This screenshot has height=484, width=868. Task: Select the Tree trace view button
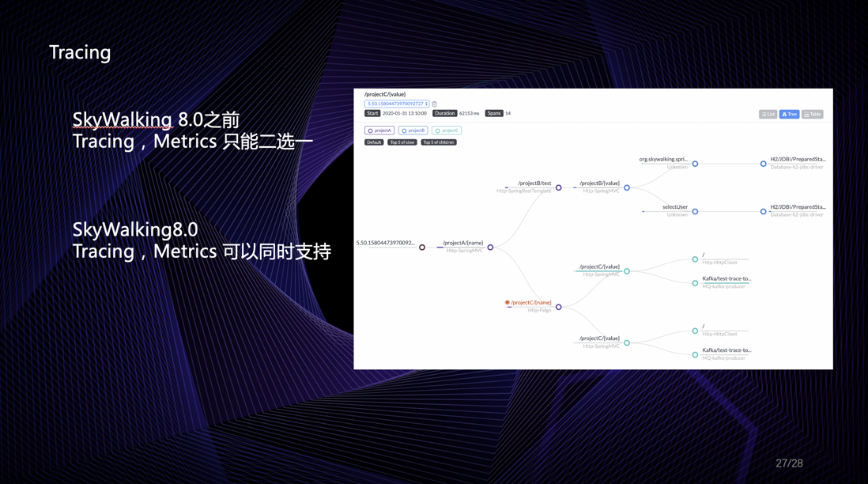pyautogui.click(x=790, y=114)
